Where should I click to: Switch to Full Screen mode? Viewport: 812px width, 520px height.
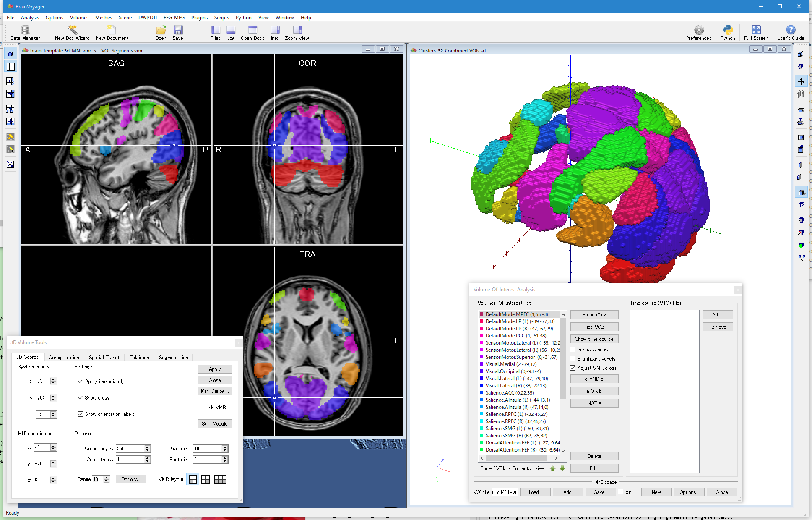click(756, 33)
